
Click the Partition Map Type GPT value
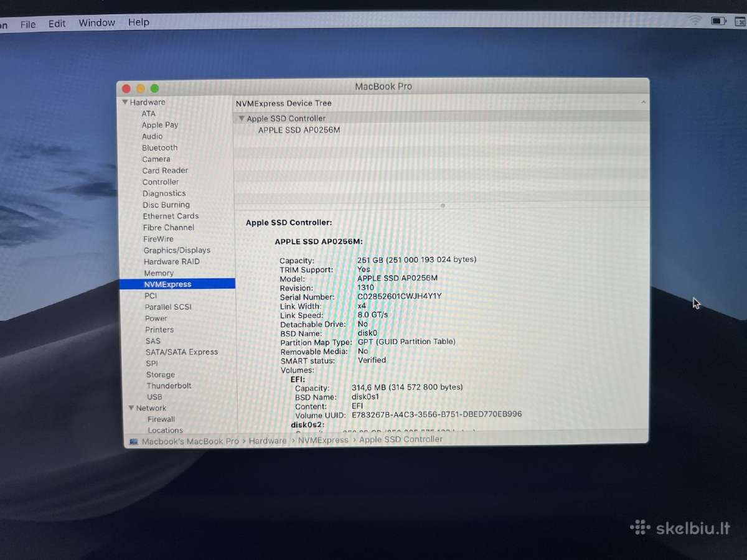point(406,342)
